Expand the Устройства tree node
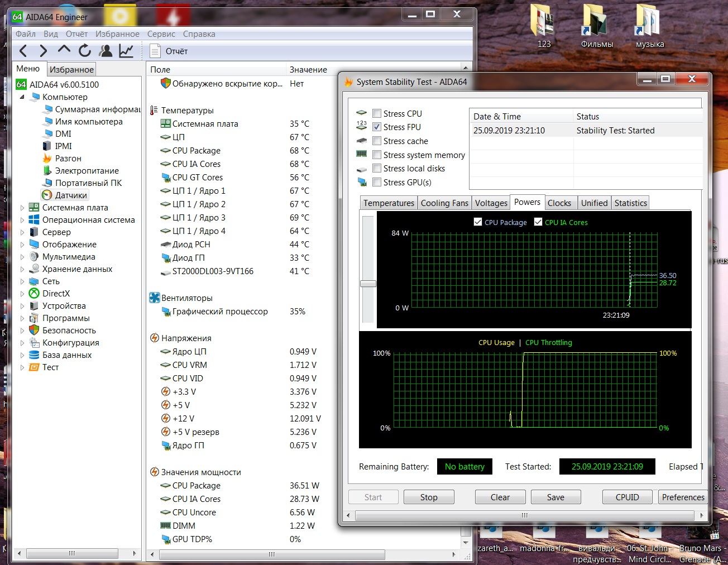Viewport: 728px width, 565px height. (x=22, y=306)
